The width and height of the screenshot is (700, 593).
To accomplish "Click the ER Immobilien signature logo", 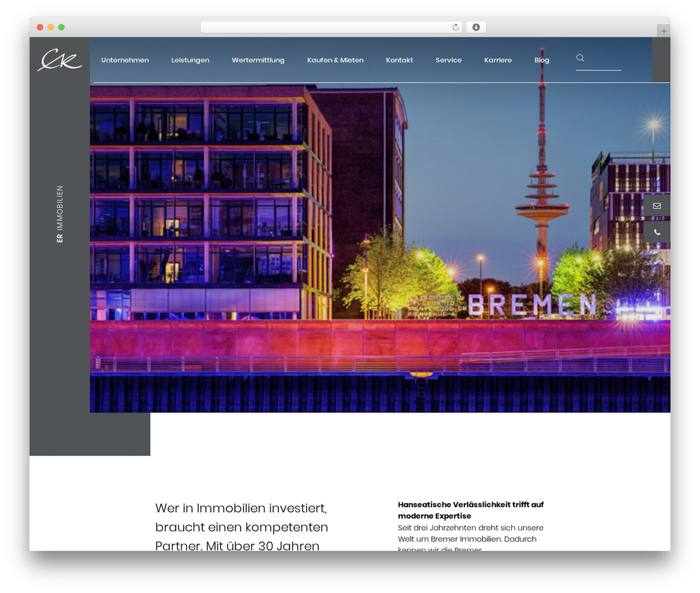I will coord(60,60).
